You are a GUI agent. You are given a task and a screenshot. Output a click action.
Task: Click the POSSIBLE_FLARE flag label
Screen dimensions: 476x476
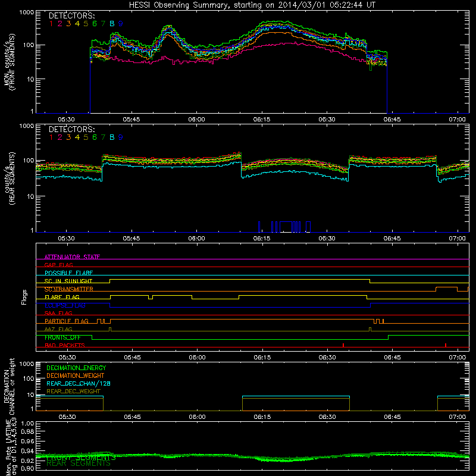68,273
